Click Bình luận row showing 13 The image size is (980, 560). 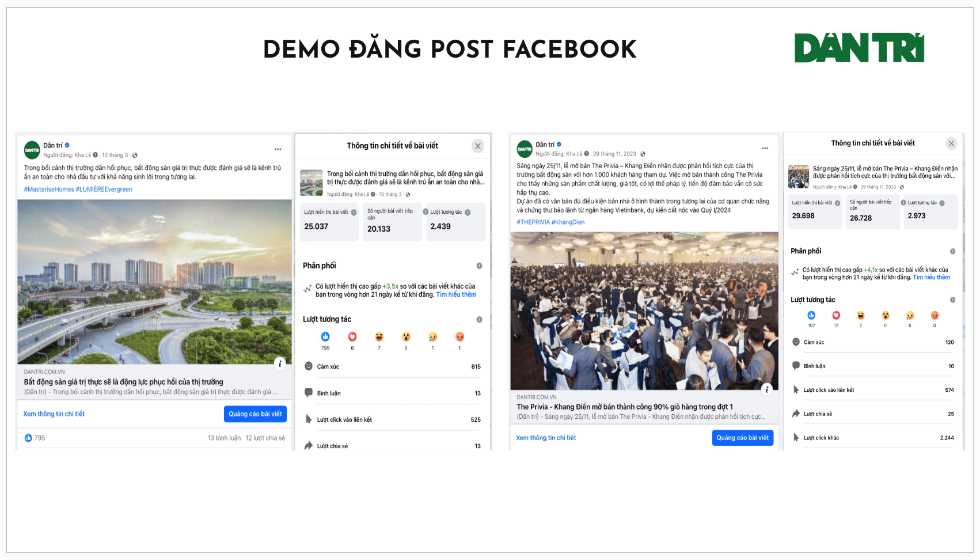pyautogui.click(x=392, y=393)
